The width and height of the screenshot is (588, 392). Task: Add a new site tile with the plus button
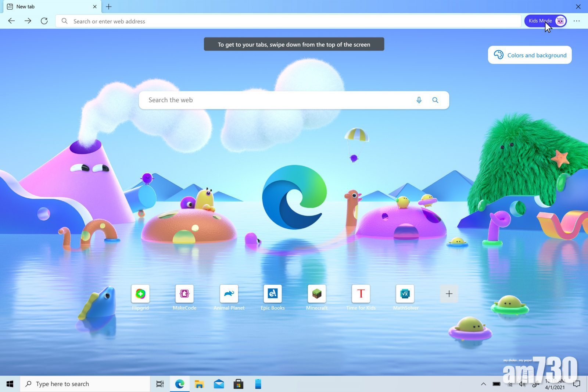coord(449,293)
